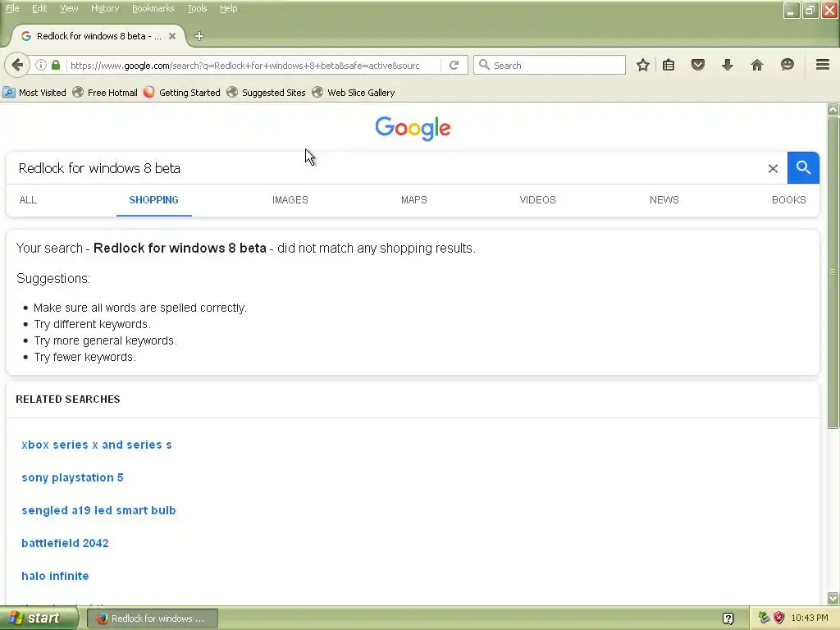Click the magnifier in Firefox search box
The image size is (840, 630).
pos(484,66)
